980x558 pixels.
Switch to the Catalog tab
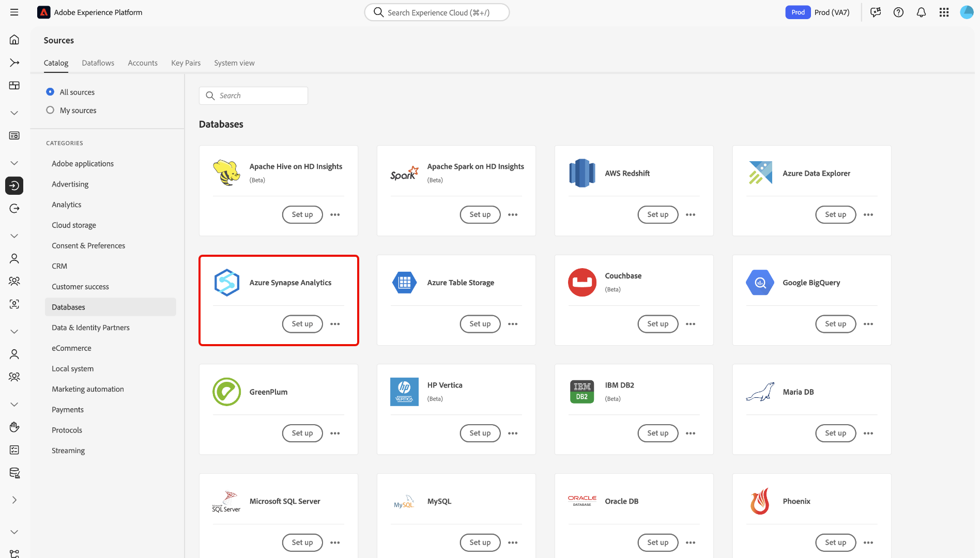click(56, 63)
